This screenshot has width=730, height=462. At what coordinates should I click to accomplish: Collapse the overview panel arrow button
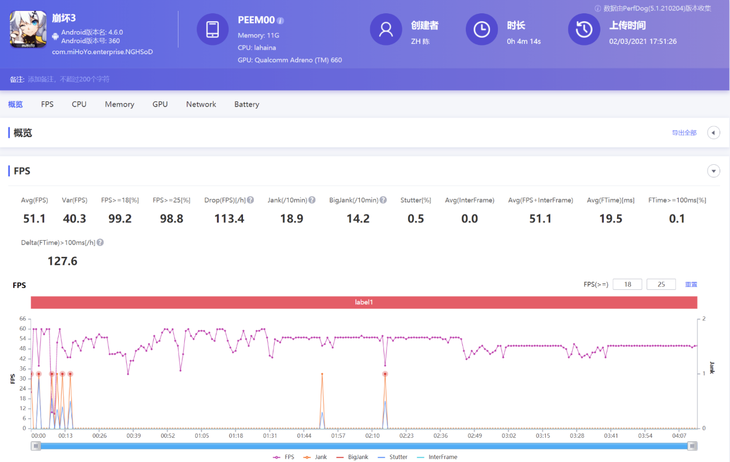tap(713, 133)
